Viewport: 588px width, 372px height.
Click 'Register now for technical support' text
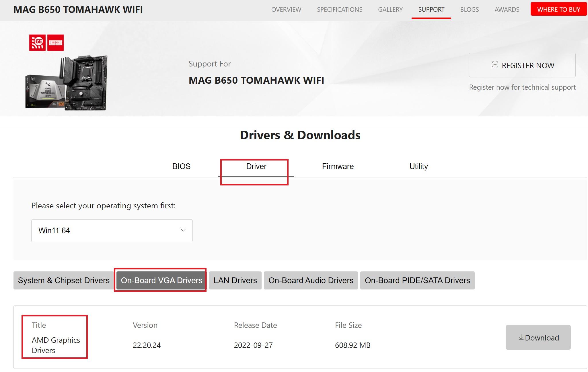point(522,87)
